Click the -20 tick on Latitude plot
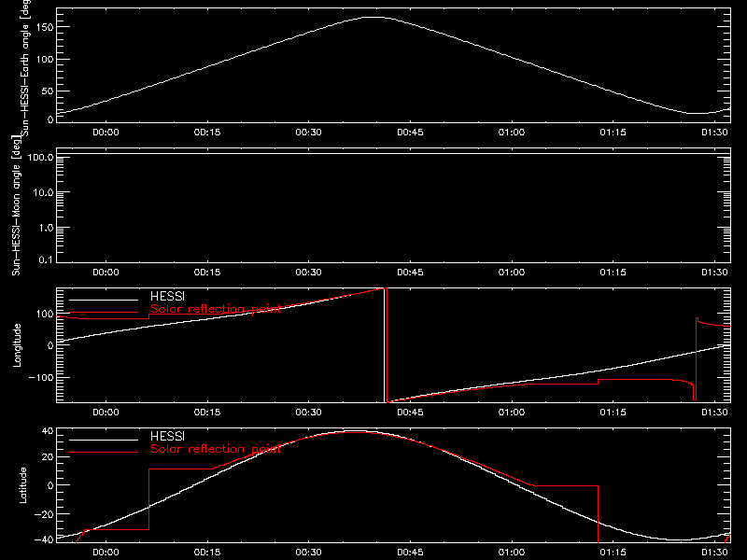Viewport: 747px width, 560px height. (x=44, y=514)
